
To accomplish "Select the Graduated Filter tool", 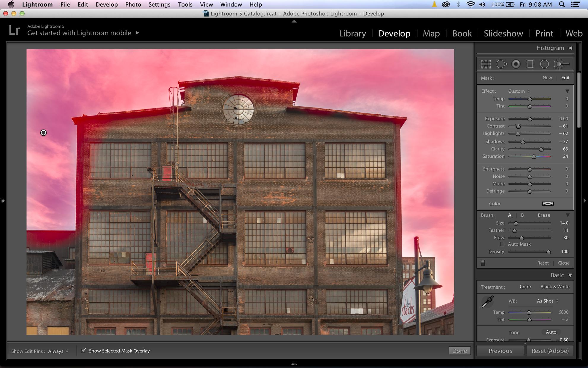I will [530, 64].
